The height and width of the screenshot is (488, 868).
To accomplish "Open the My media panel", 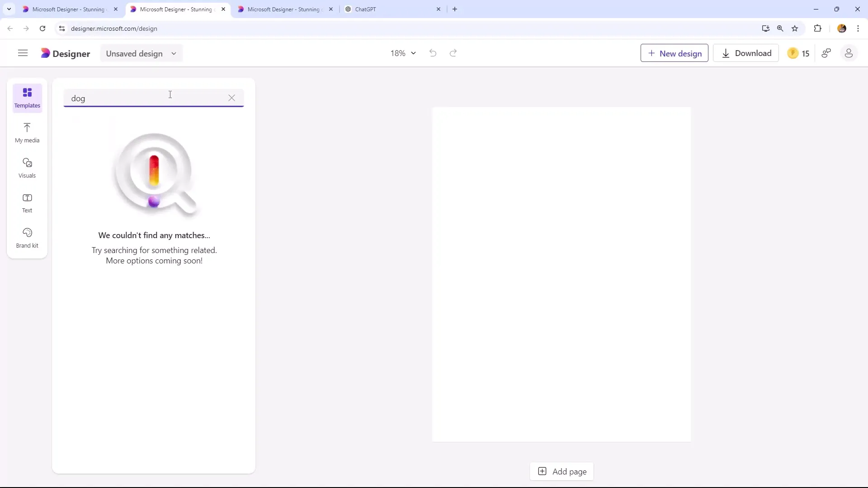I will click(x=27, y=131).
